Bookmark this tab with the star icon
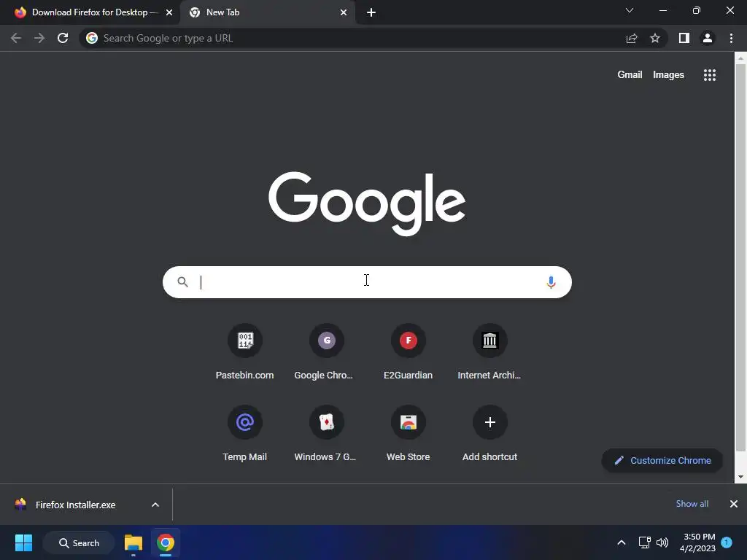747x560 pixels. (x=655, y=38)
